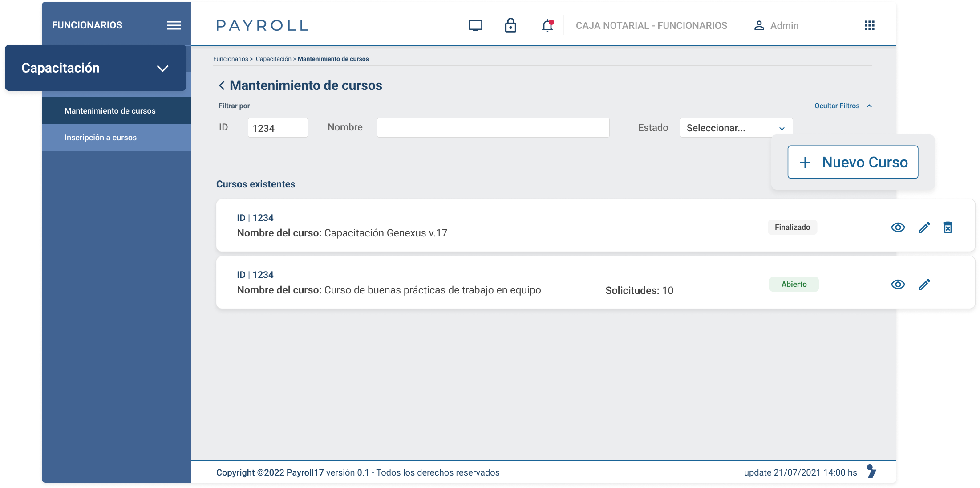Click the Capacitación breadcrumb link

coord(273,59)
